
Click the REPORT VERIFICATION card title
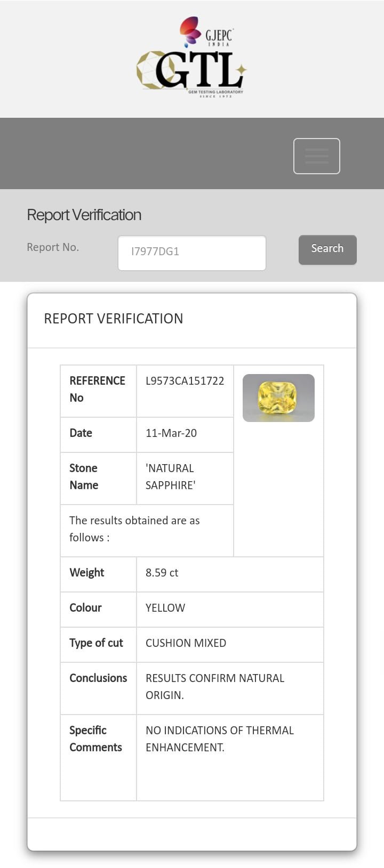click(x=113, y=319)
